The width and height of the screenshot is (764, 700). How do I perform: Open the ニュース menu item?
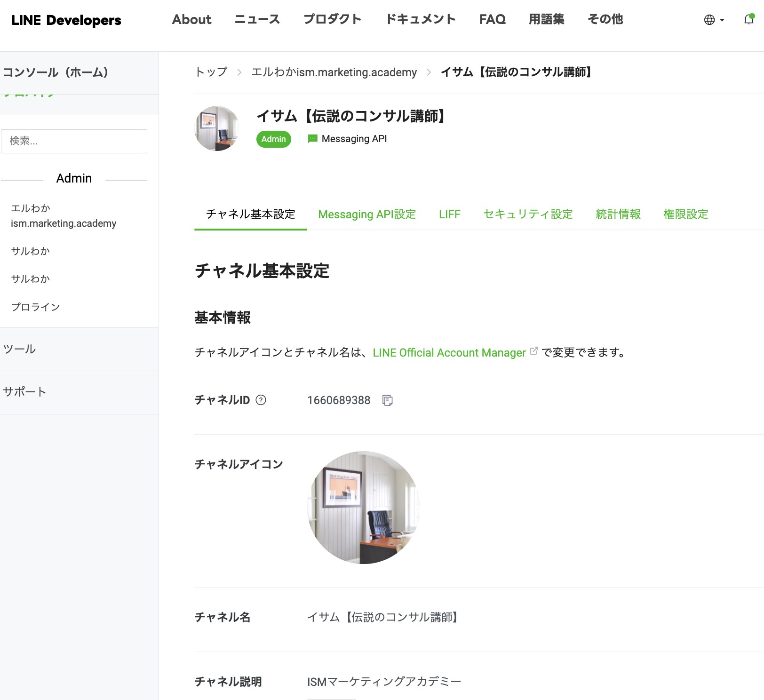pyautogui.click(x=257, y=19)
